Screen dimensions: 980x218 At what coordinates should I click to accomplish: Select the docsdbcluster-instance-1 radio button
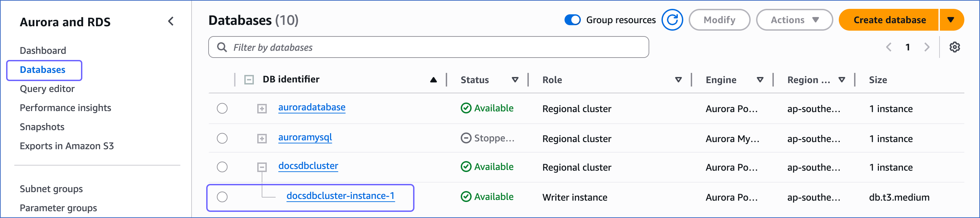(x=222, y=197)
